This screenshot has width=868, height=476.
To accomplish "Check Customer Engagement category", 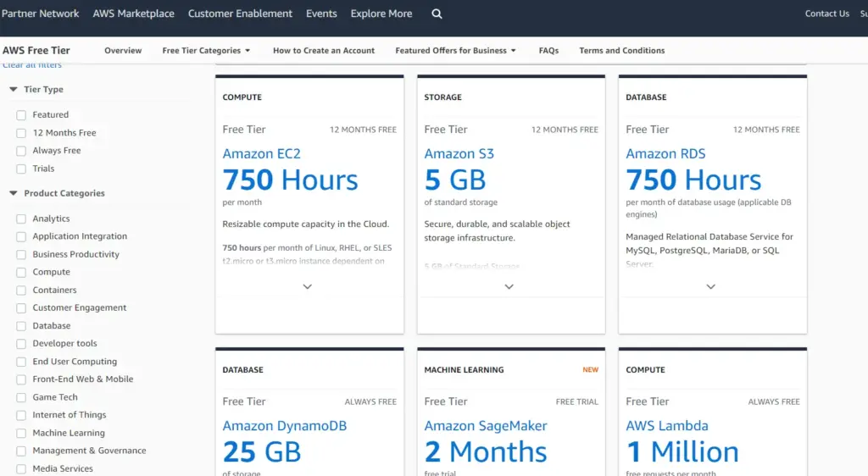I will pos(21,308).
